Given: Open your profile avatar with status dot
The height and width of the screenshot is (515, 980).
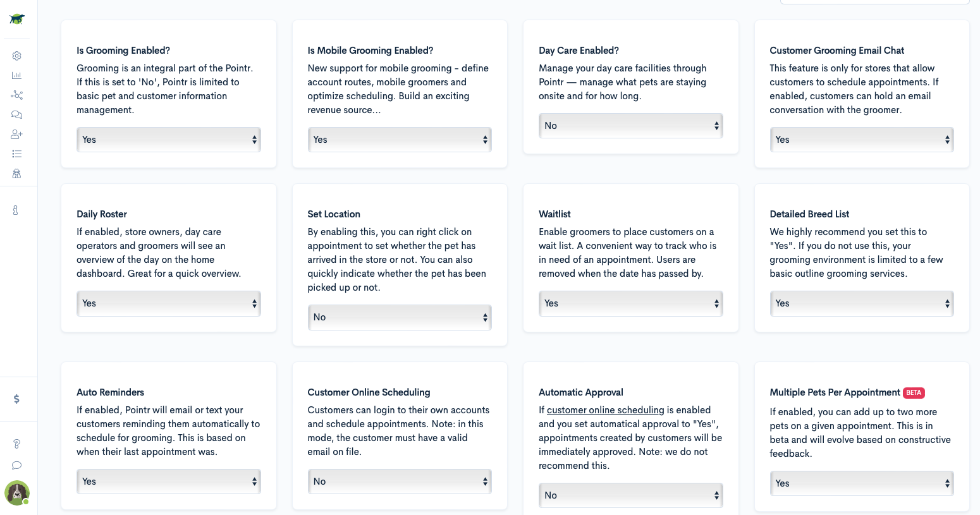Looking at the screenshot, I should point(16,492).
